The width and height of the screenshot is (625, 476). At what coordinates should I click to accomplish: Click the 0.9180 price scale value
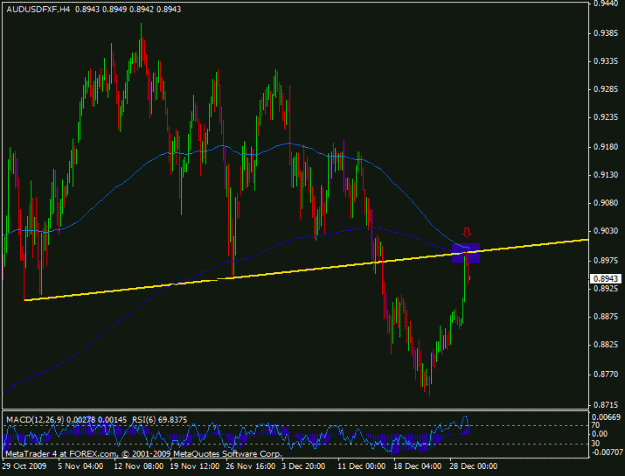[606, 147]
